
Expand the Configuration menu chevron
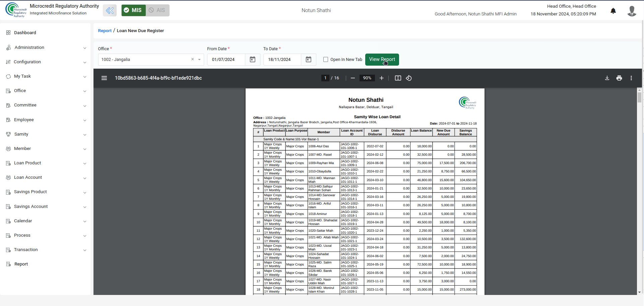(x=85, y=62)
